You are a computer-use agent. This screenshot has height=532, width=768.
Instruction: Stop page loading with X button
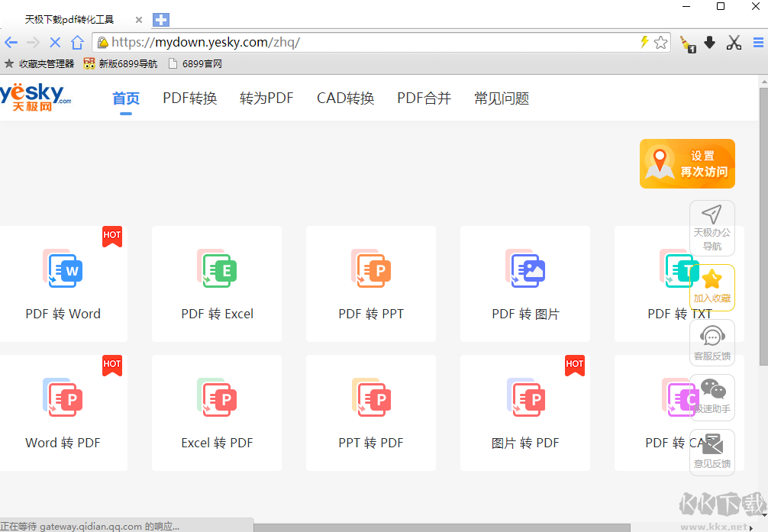pos(55,43)
